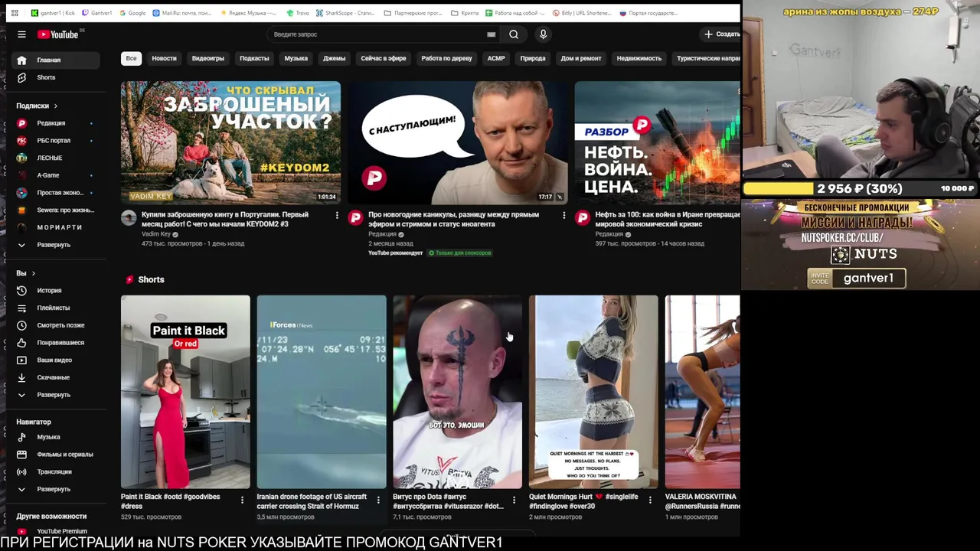Select the Джемы filter chip
The image size is (980, 551).
pos(334,58)
